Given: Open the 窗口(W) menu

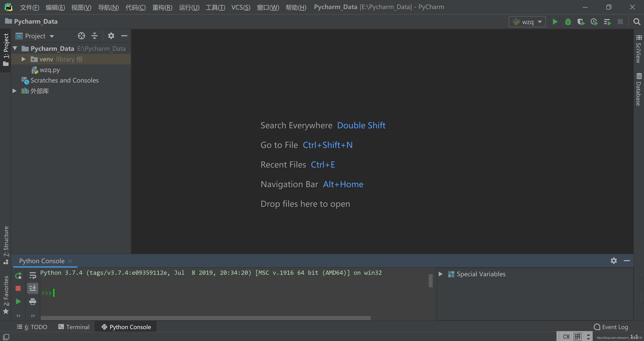Looking at the screenshot, I should pyautogui.click(x=268, y=7).
